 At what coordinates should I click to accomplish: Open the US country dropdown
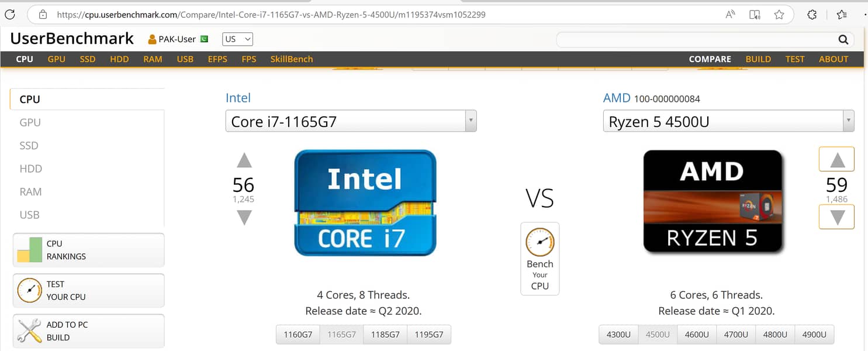point(237,39)
